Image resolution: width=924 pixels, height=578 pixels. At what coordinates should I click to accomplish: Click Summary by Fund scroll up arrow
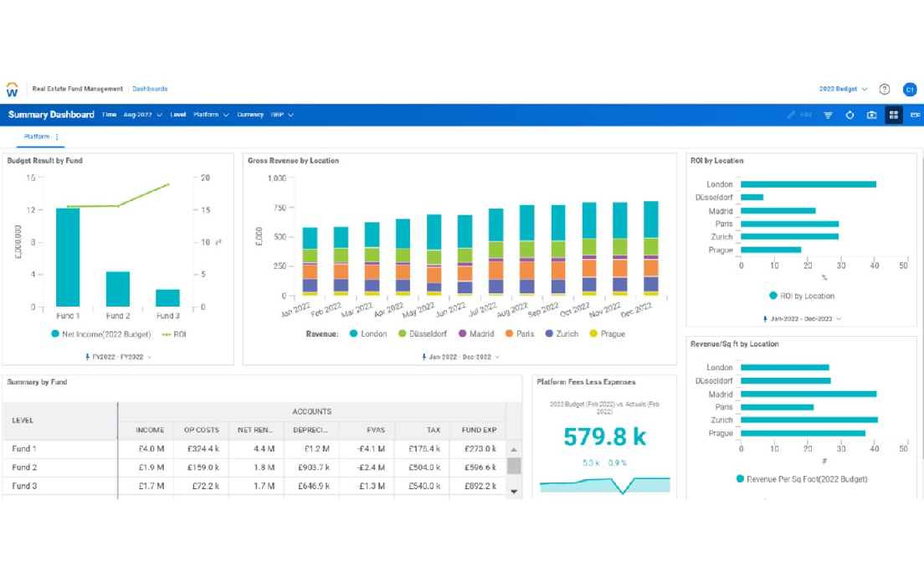pos(514,450)
